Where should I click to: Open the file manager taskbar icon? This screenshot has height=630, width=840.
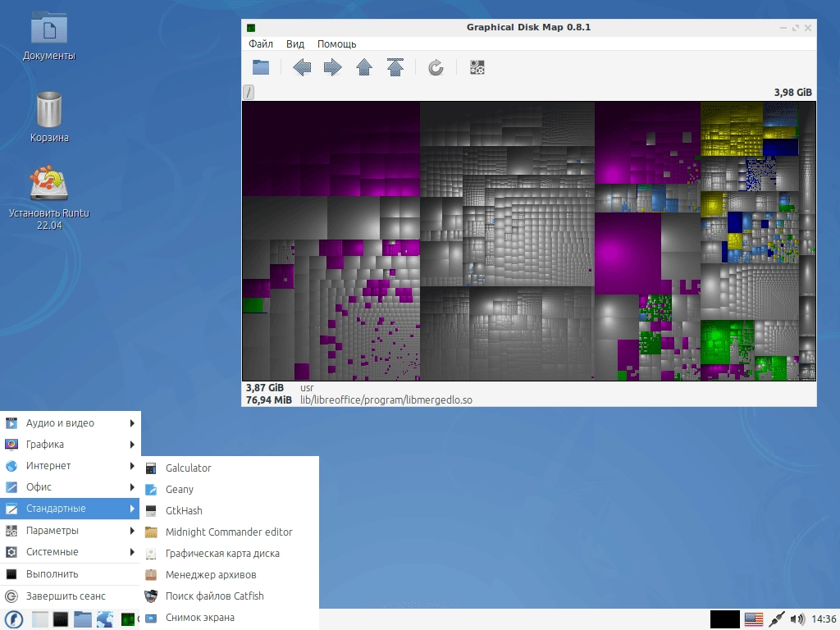pos(83,619)
